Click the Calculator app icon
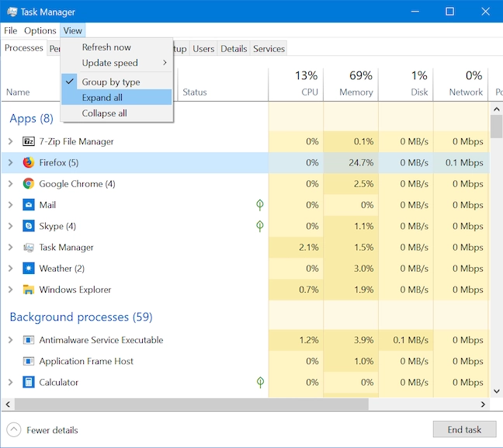 pos(29,382)
